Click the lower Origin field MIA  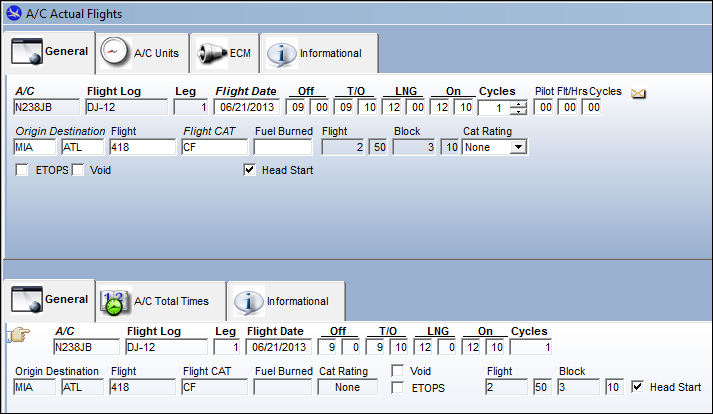point(35,387)
